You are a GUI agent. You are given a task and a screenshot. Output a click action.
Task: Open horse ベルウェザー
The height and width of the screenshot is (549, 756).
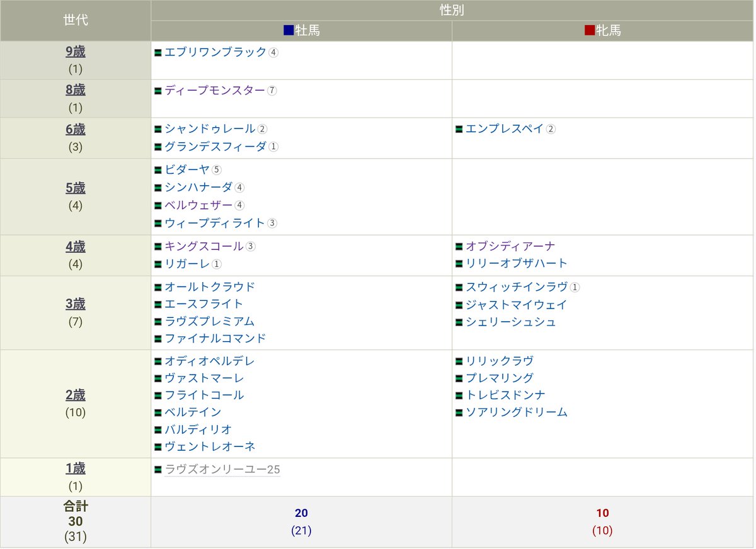199,205
